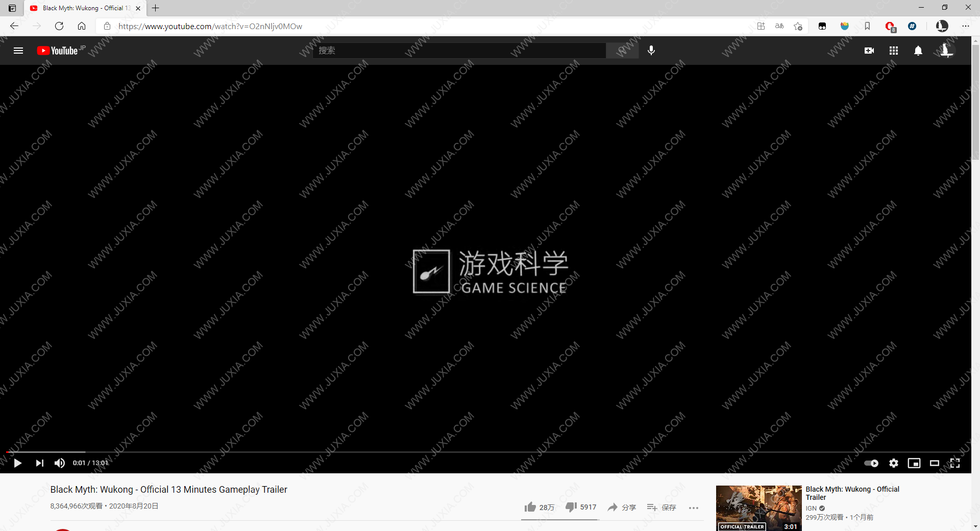
Task: Like the video with thumbs up
Action: [539, 507]
